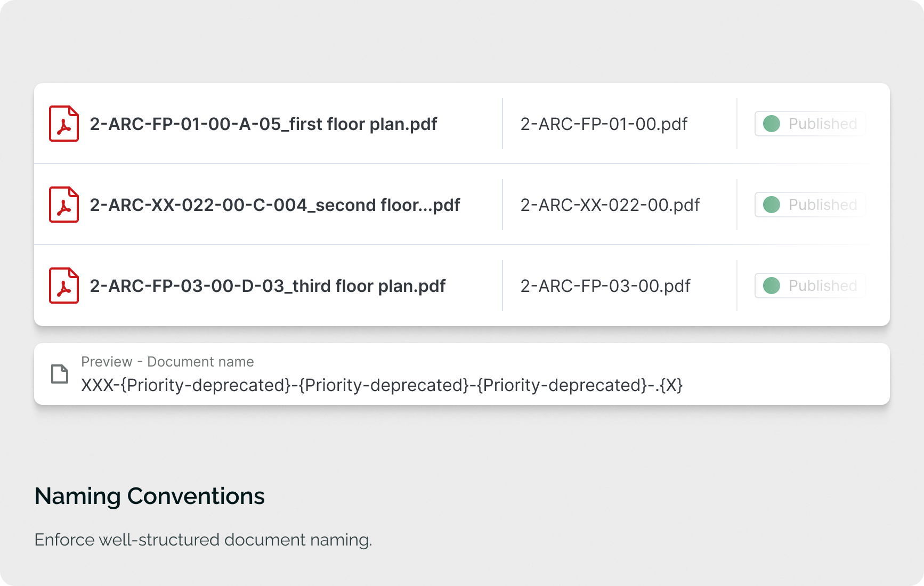Click the Published label for first floor plan
The height and width of the screenshot is (586, 924).
click(x=822, y=124)
